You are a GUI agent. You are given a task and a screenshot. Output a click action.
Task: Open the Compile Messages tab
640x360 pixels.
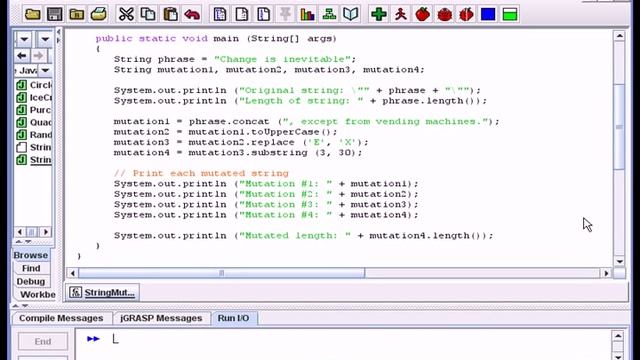tap(61, 318)
